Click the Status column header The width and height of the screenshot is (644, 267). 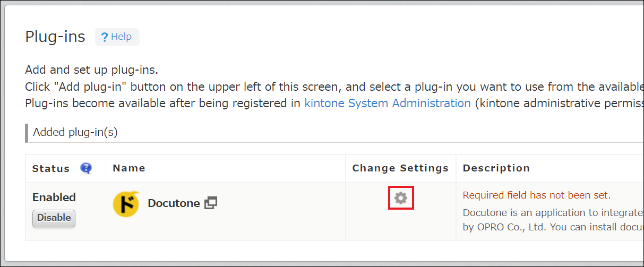51,168
